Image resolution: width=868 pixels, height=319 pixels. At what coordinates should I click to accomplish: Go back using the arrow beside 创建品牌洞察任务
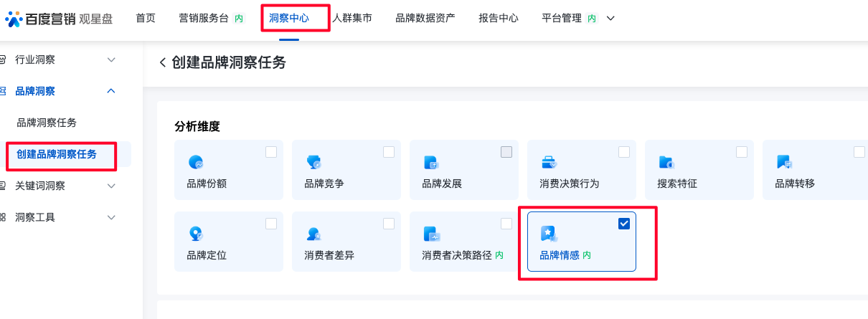(x=163, y=63)
